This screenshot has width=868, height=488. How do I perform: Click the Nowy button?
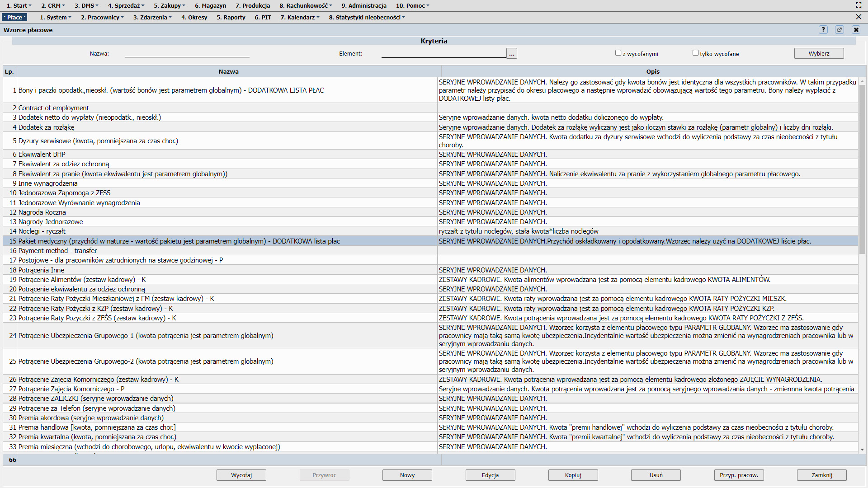point(407,475)
